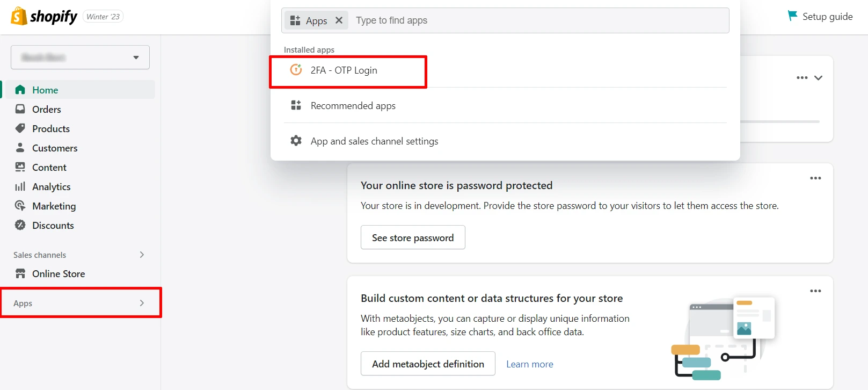Click the setup progress bar
This screenshot has height=390, width=868.
tap(780, 122)
